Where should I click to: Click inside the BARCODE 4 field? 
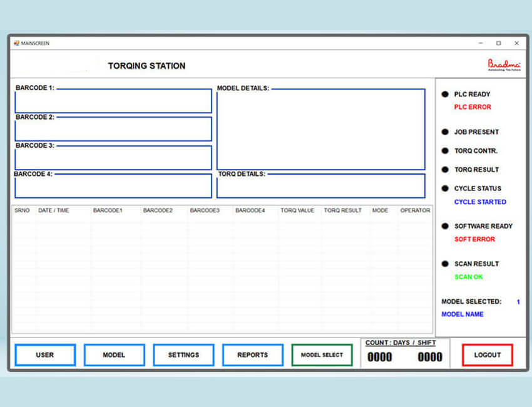tap(113, 186)
